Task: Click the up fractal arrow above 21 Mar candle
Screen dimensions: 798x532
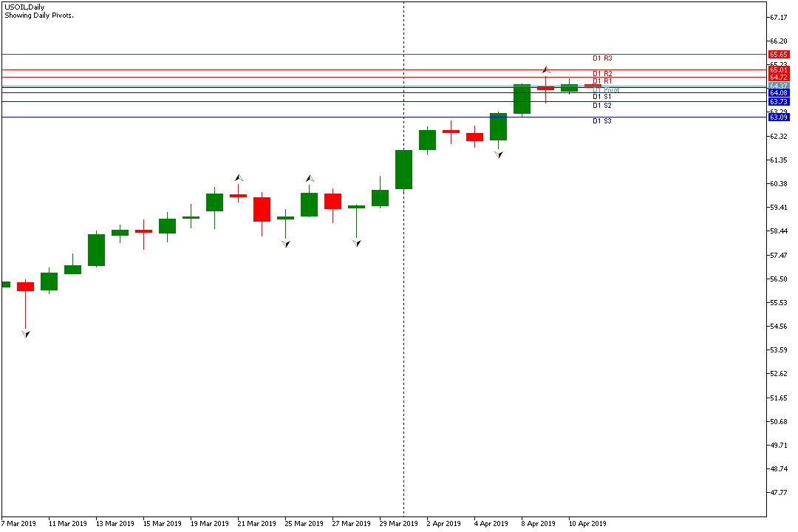Action: click(x=239, y=177)
